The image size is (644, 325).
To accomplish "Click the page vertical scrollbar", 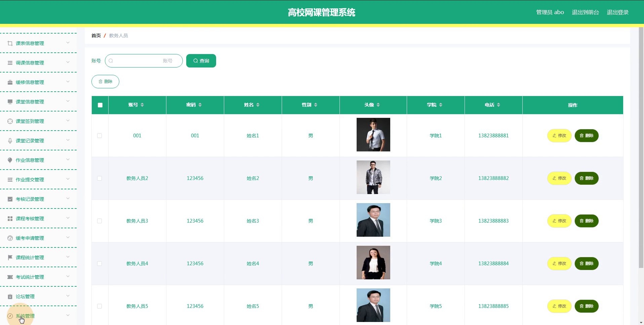I will (x=641, y=148).
